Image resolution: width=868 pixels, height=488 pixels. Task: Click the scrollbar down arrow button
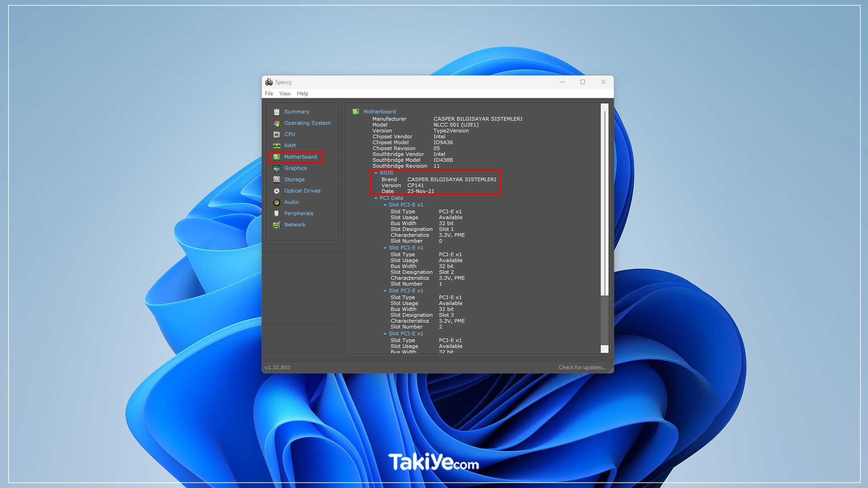click(x=604, y=349)
